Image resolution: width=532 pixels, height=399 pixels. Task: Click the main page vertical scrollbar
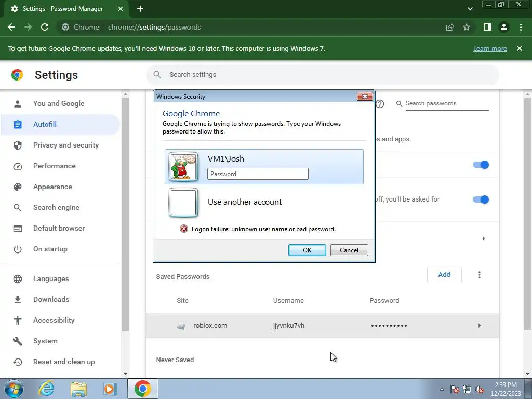click(x=528, y=214)
